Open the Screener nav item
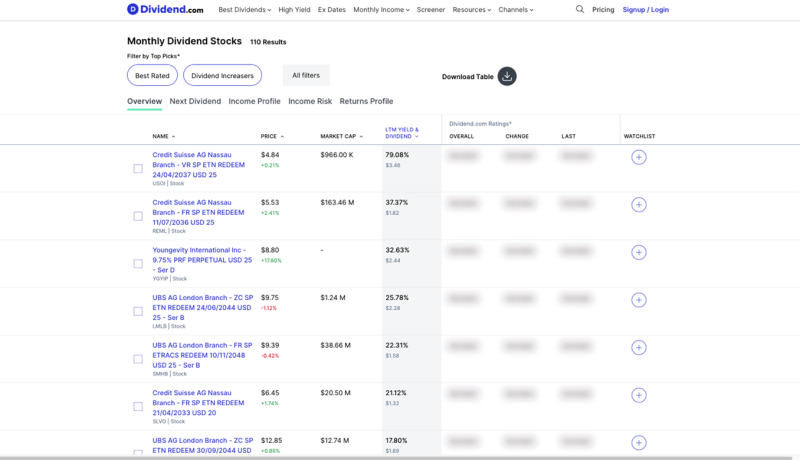 point(431,10)
